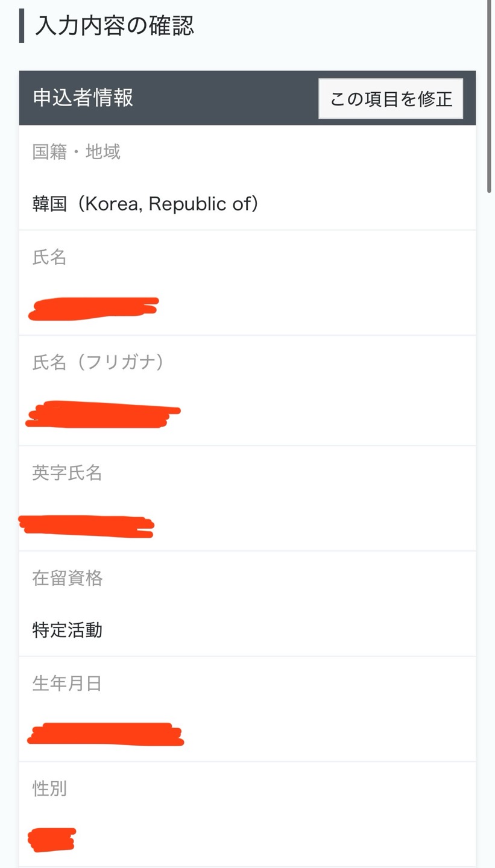Click the redacted 性別 value
This screenshot has width=495, height=868.
coord(52,840)
